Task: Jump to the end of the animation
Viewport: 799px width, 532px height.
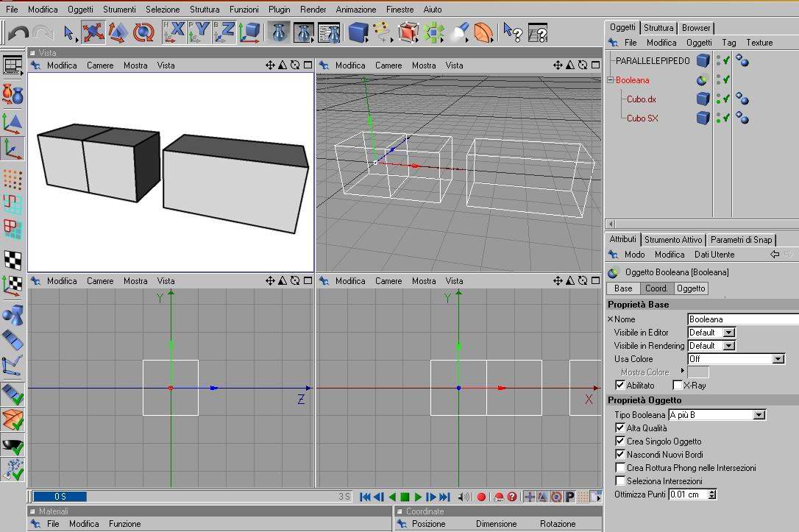Action: point(444,497)
